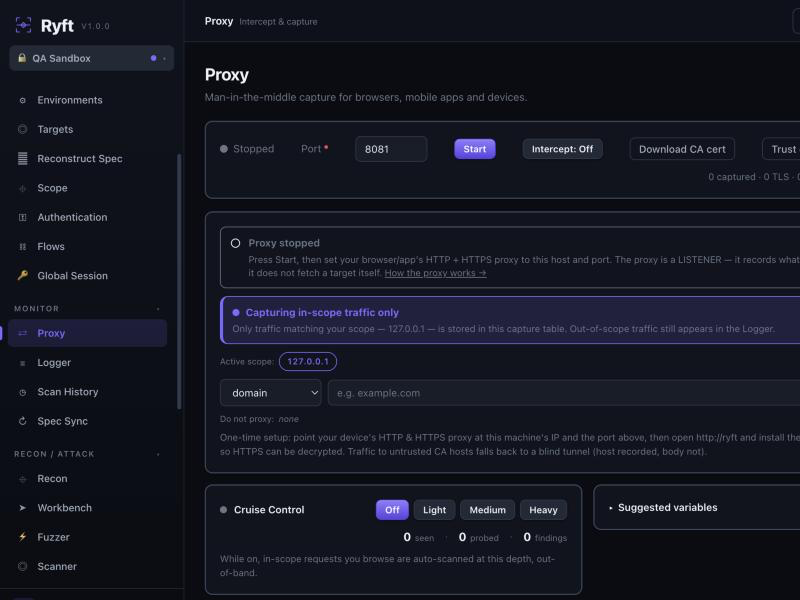Viewport: 800px width, 600px height.
Task: Set Cruise Control to Heavy
Action: pos(543,510)
